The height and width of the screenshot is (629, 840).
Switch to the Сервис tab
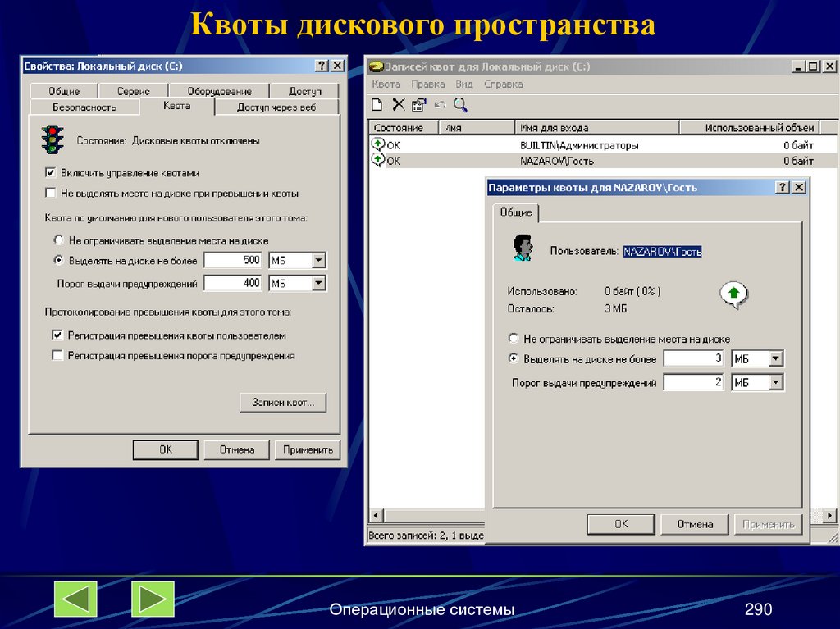click(134, 91)
